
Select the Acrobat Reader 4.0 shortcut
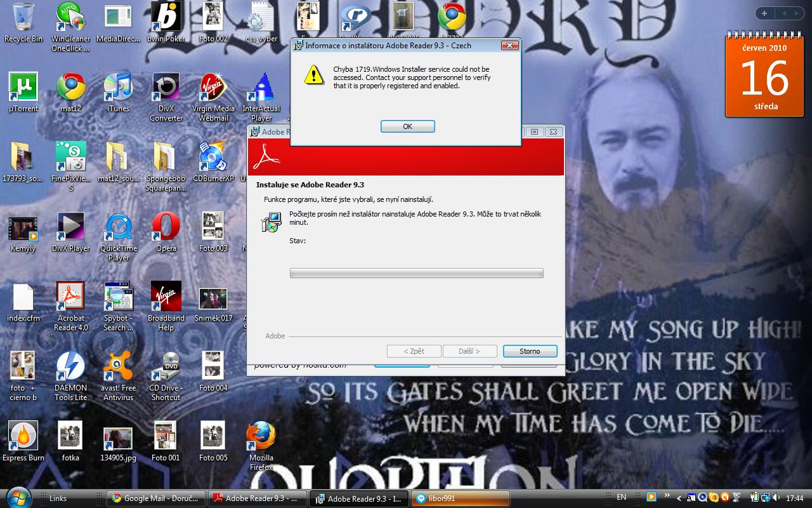coord(70,307)
